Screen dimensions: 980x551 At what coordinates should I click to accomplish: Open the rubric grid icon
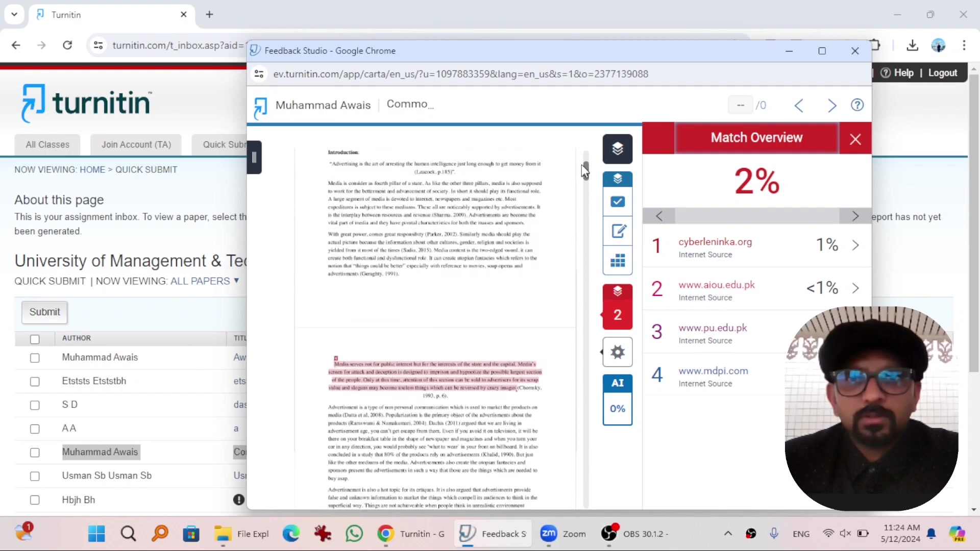click(x=618, y=261)
